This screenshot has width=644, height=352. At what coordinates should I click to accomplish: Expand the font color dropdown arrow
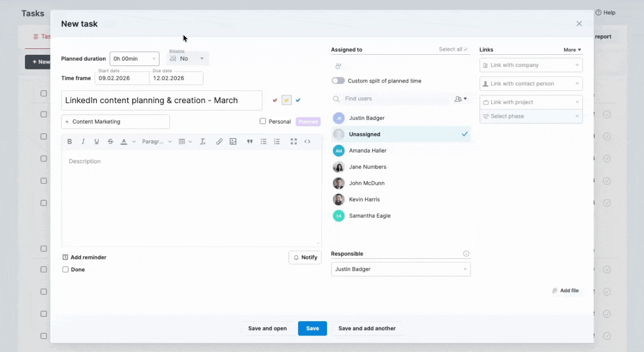pyautogui.click(x=134, y=142)
